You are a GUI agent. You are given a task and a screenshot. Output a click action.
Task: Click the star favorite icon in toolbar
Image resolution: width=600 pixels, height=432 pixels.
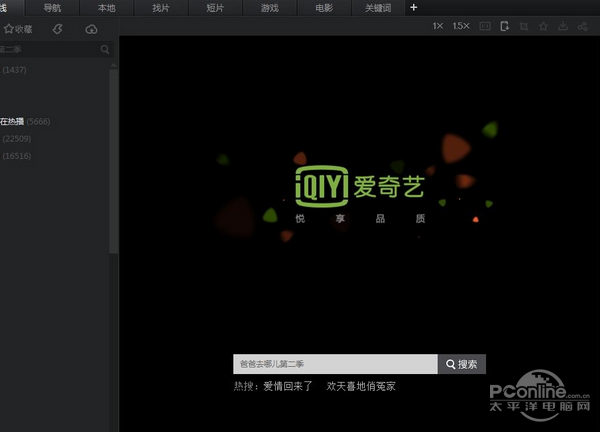[543, 26]
